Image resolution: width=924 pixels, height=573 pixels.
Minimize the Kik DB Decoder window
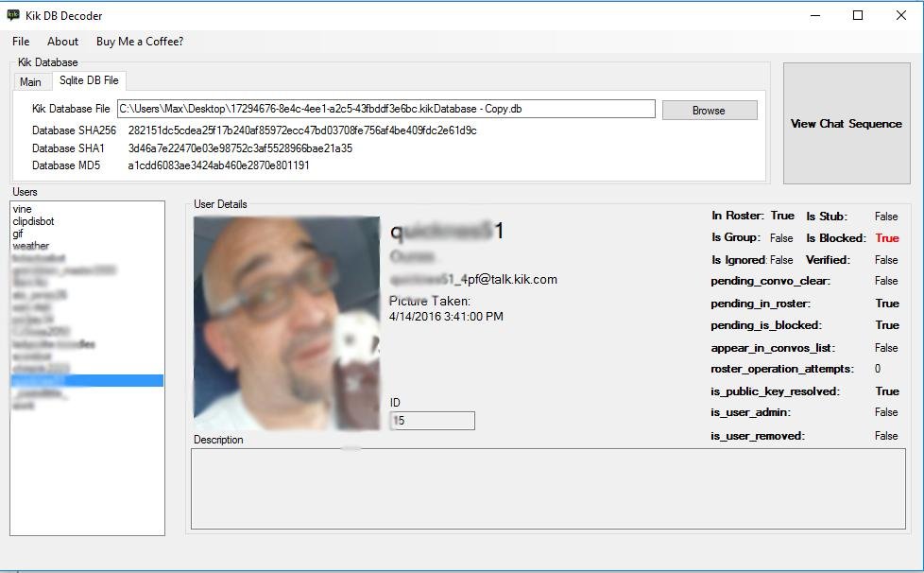click(x=815, y=15)
